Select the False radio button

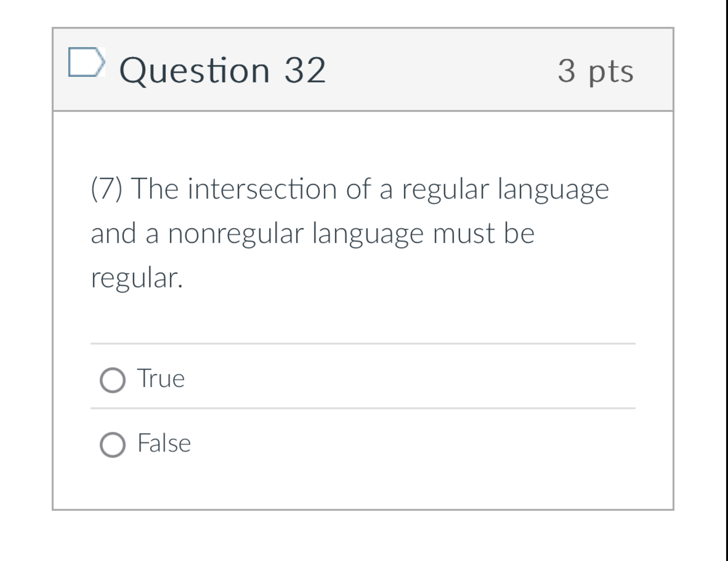pos(114,444)
